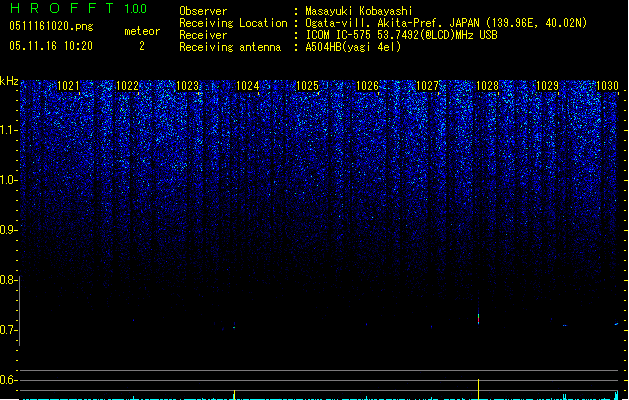Click the 0.7 kHz axis tick label
This screenshot has width=629, height=400.
click(8, 330)
